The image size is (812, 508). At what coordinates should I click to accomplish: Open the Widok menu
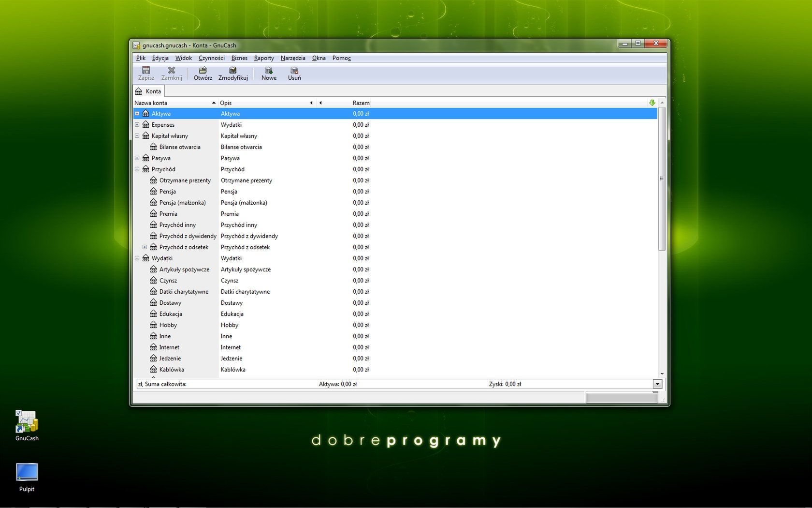click(x=183, y=58)
